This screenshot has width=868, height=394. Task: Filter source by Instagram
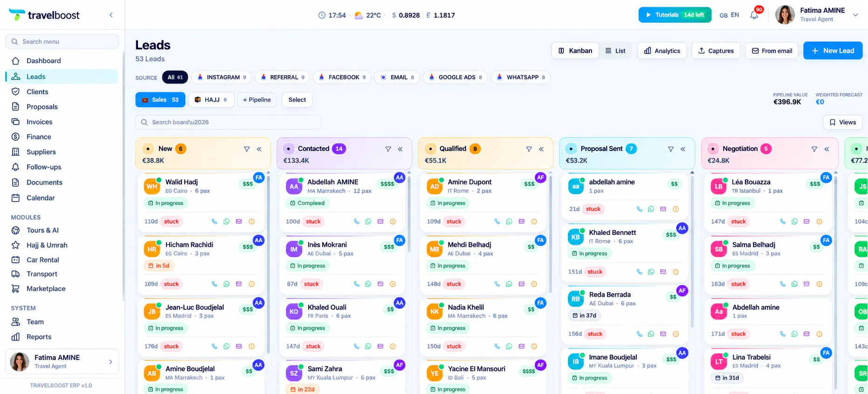click(x=222, y=77)
